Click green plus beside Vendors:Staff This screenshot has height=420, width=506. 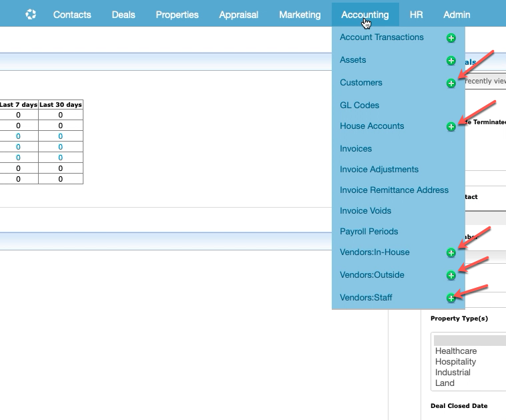click(451, 298)
